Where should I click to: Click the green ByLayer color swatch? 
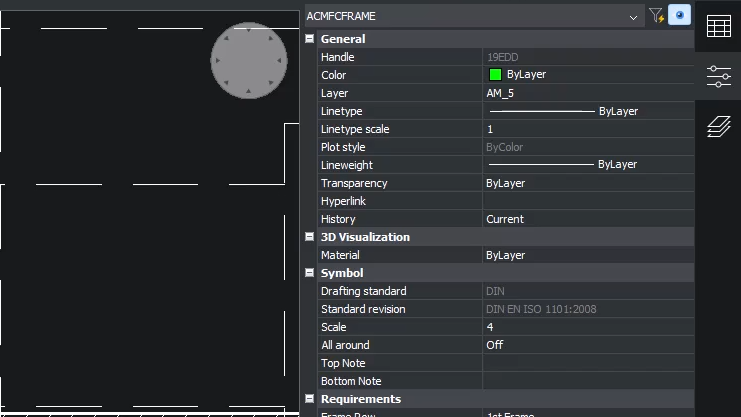[x=495, y=75]
